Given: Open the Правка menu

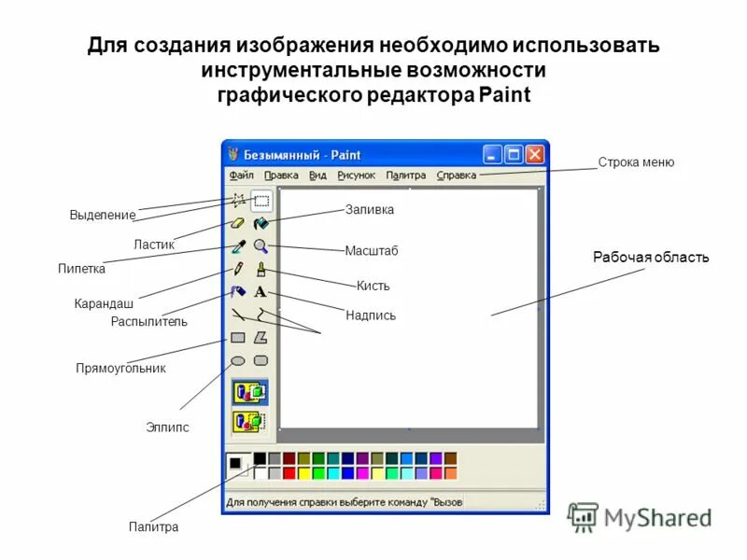Looking at the screenshot, I should pos(281,175).
